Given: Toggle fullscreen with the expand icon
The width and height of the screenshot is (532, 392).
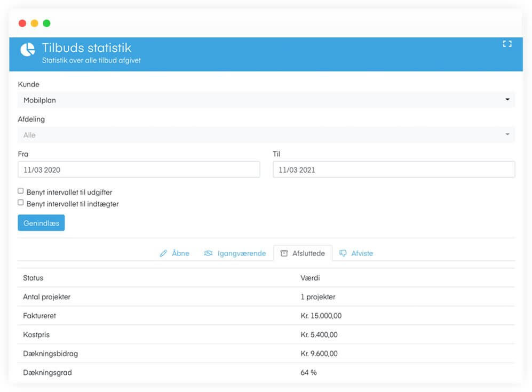Looking at the screenshot, I should click(507, 44).
